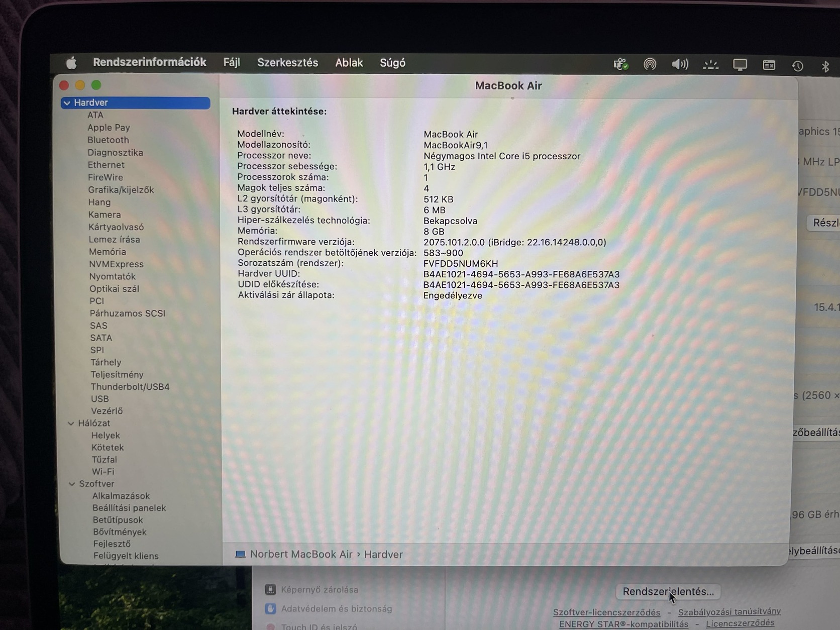Select Grafika/kijelzők in the sidebar
Screen dimensions: 840x630
[x=121, y=190]
